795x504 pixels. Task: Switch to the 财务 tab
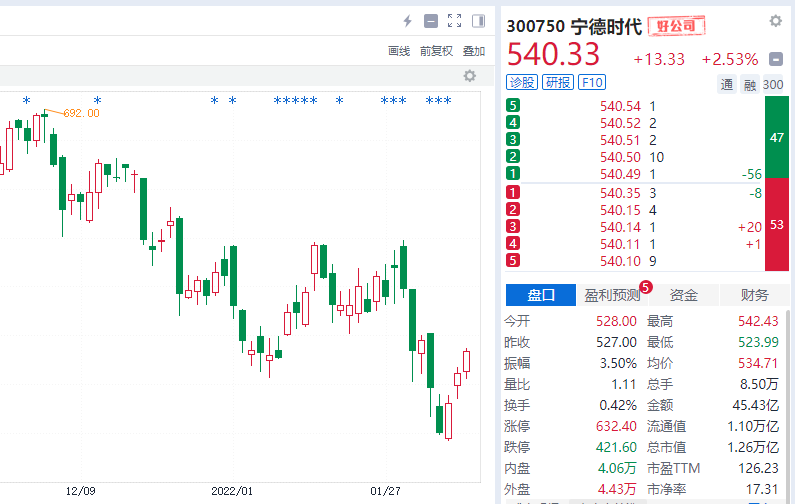pyautogui.click(x=755, y=295)
